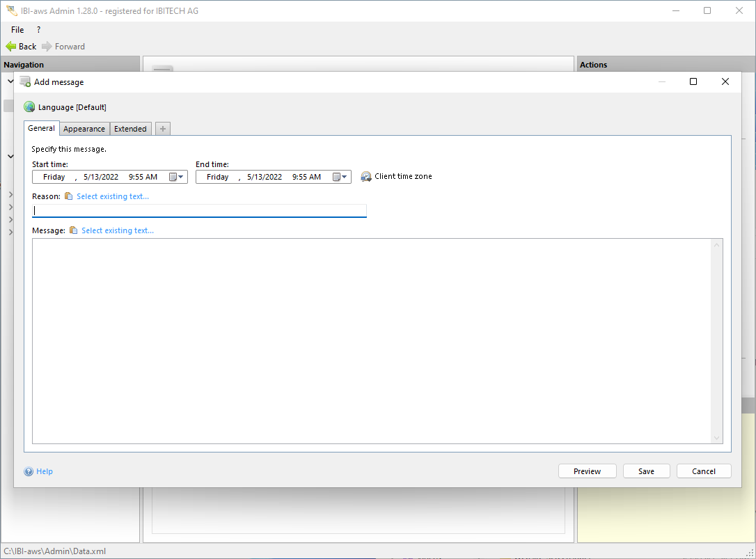This screenshot has width=756, height=559.
Task: Click the Client time zone clock icon
Action: tap(366, 177)
